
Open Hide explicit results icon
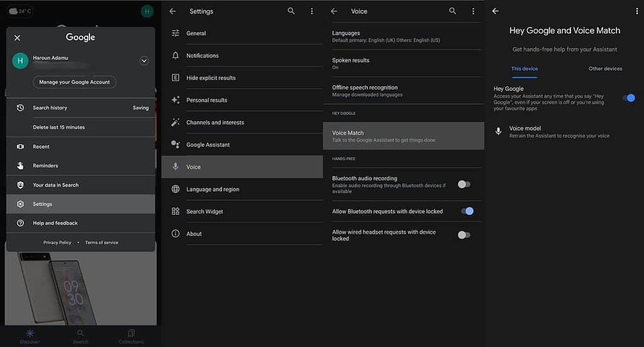tap(176, 77)
